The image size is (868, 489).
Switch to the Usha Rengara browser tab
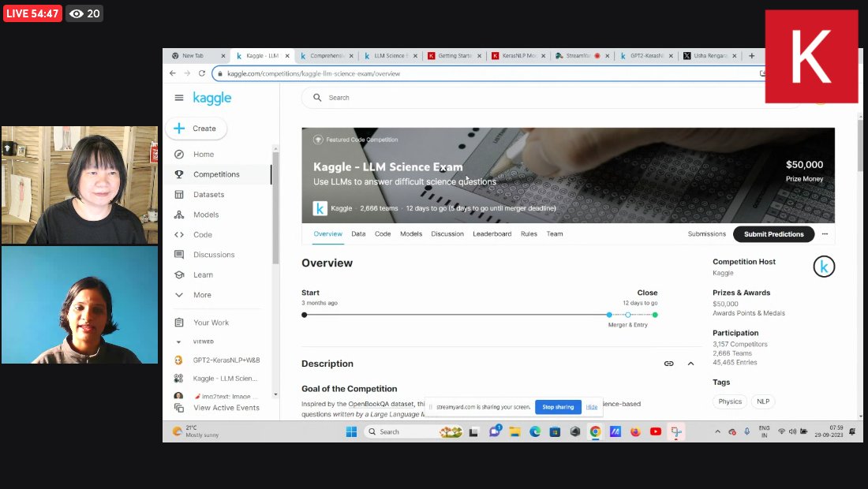pos(709,56)
